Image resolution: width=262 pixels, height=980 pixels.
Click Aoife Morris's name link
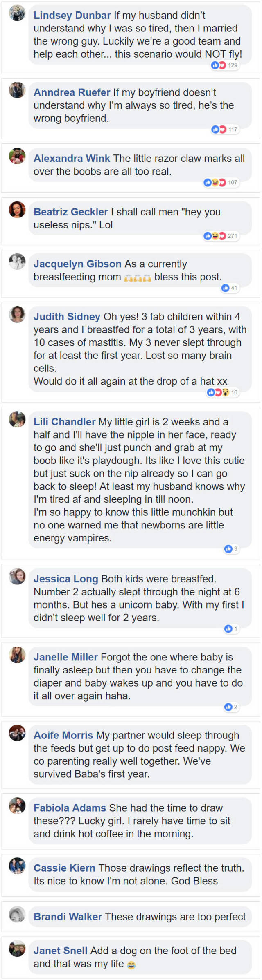(x=63, y=735)
